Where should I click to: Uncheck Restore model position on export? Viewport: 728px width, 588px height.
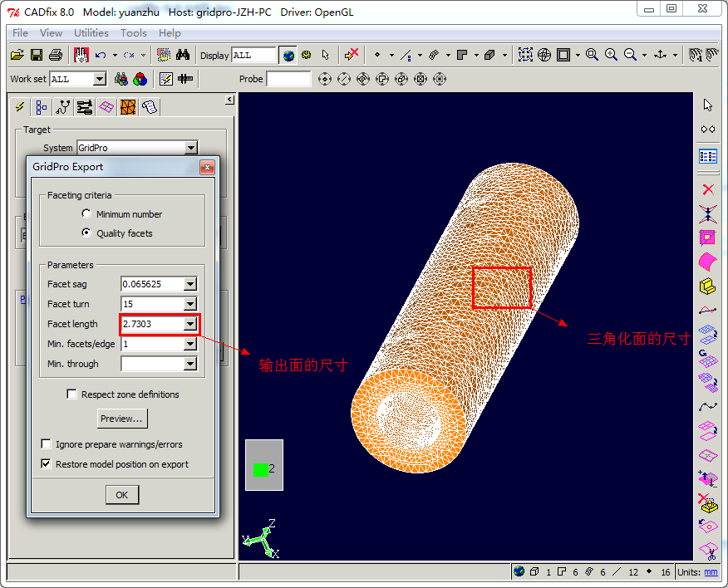point(47,464)
